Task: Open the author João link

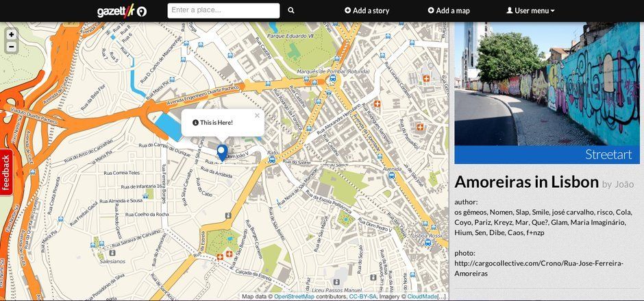Action: tap(623, 184)
